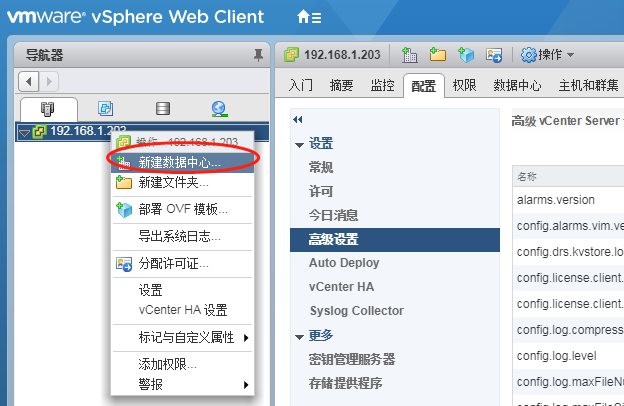Select the alarms.version row
This screenshot has width=624, height=406.
click(568, 199)
